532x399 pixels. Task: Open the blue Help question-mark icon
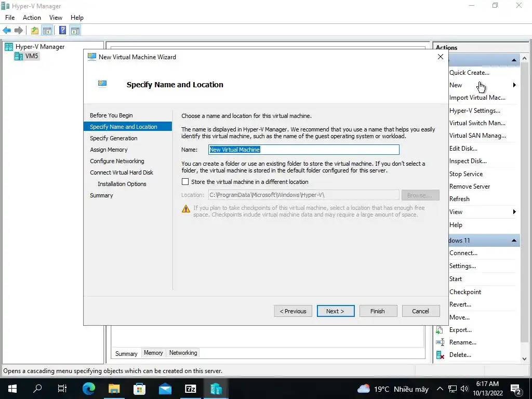62,31
